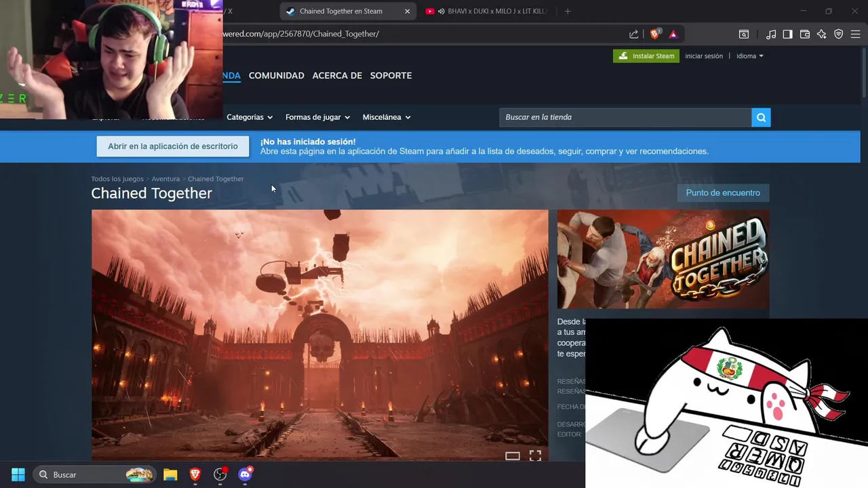This screenshot has width=868, height=488.
Task: Mute audio on the YouTube tab speaker icon
Action: 441,12
